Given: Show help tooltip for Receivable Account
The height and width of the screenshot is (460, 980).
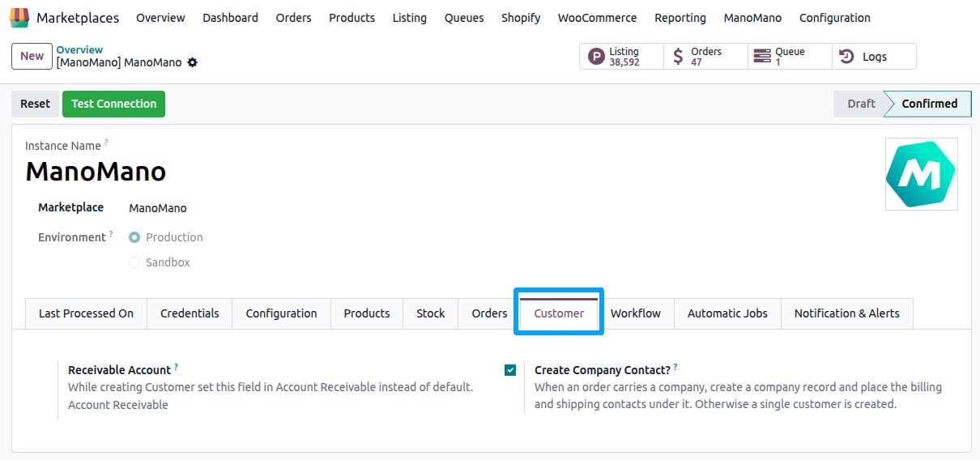Looking at the screenshot, I should (x=177, y=368).
